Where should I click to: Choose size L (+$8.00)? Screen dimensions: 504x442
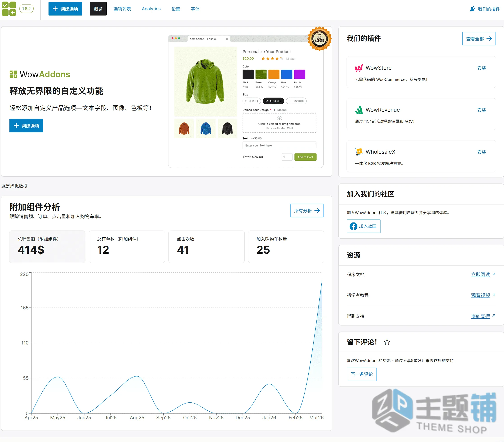tap(296, 101)
